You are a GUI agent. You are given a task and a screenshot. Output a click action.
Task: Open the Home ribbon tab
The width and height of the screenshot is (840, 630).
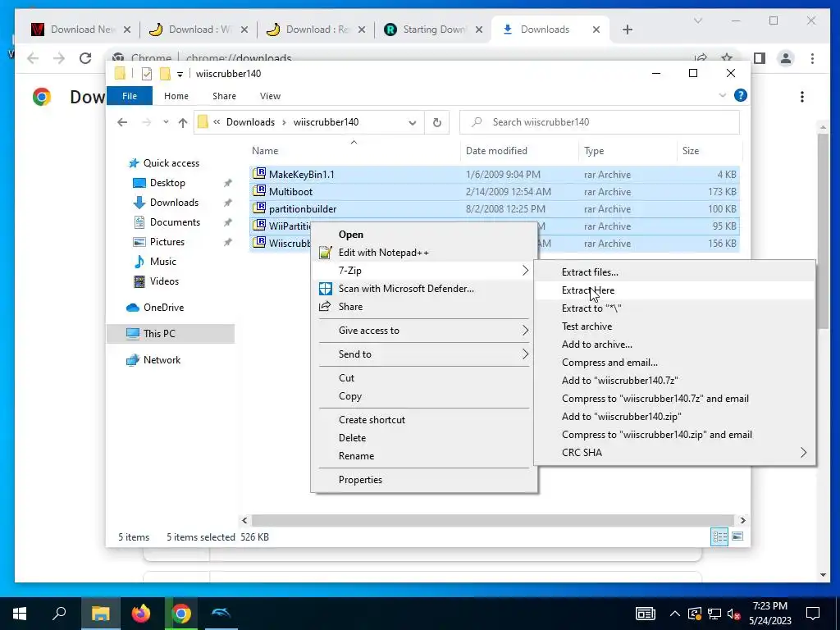click(x=176, y=96)
